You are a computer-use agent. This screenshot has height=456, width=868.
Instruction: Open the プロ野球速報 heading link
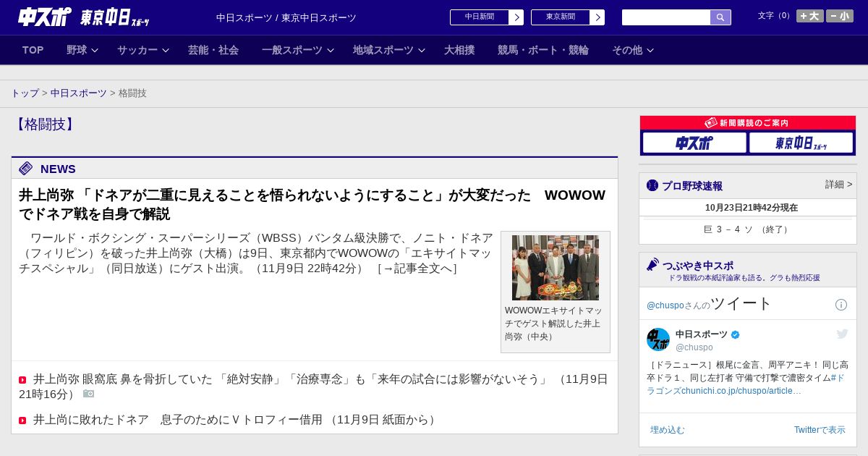[x=692, y=185]
